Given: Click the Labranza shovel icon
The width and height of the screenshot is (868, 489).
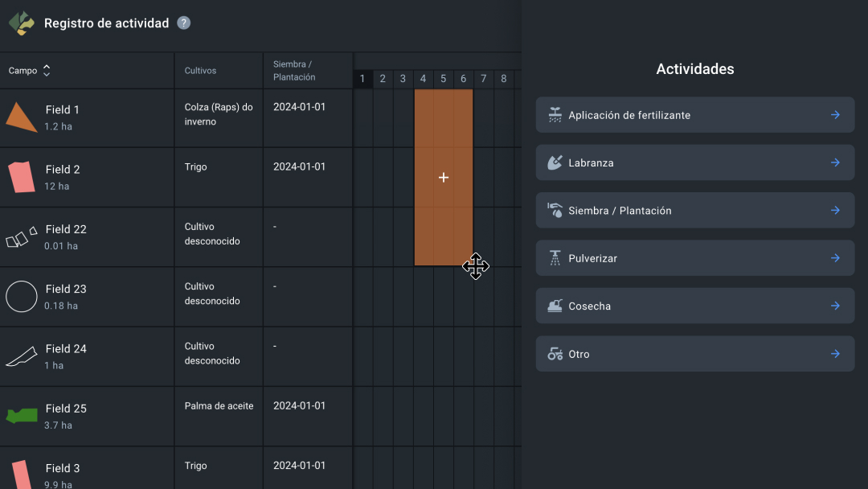Looking at the screenshot, I should tap(555, 162).
